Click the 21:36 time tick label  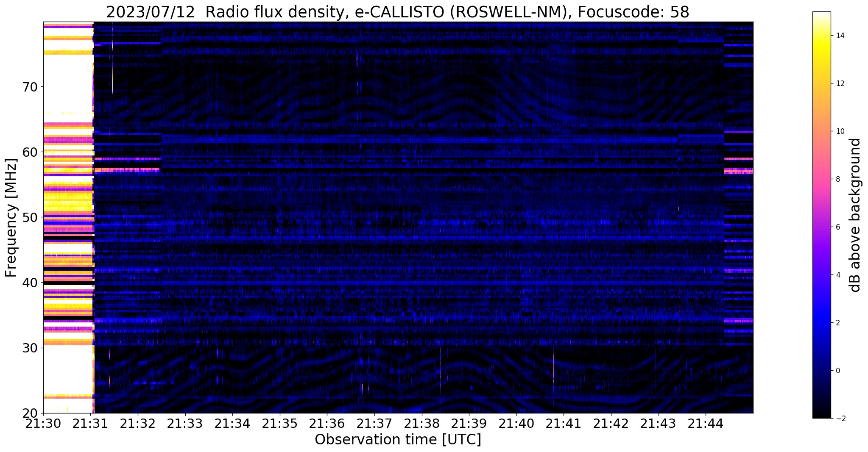point(327,423)
